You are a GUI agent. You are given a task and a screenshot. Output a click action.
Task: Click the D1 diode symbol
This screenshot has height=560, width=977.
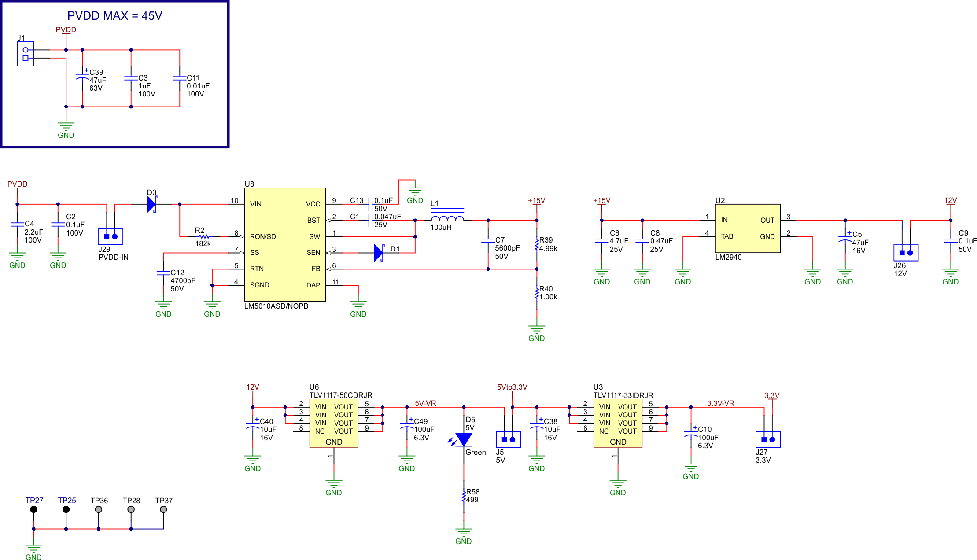tap(379, 253)
